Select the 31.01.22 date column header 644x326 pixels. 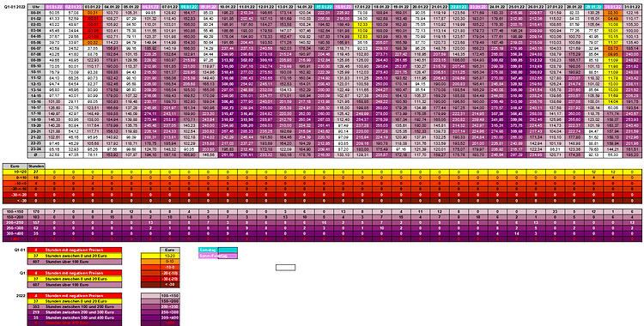pos(633,8)
